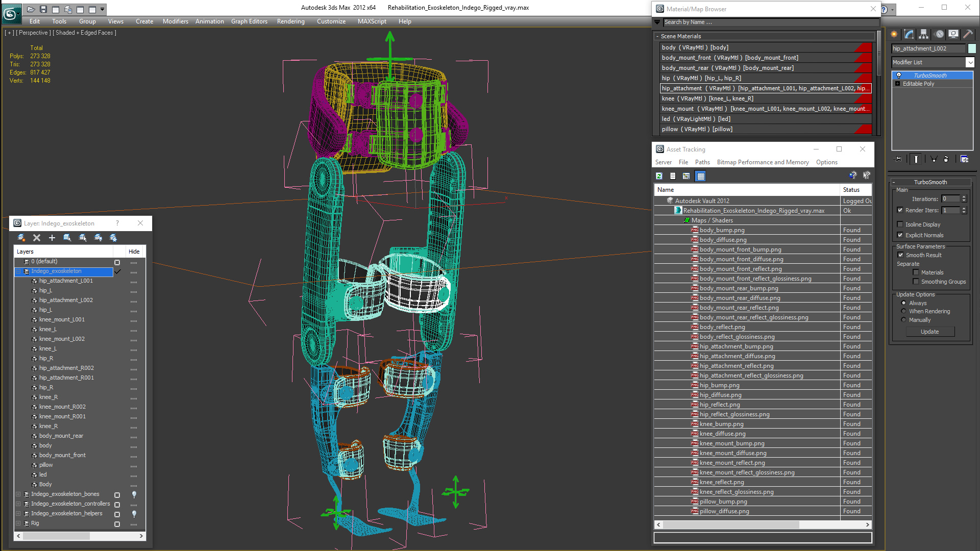Toggle Smooth Result checkbox
Viewport: 980px width, 551px height.
point(900,255)
